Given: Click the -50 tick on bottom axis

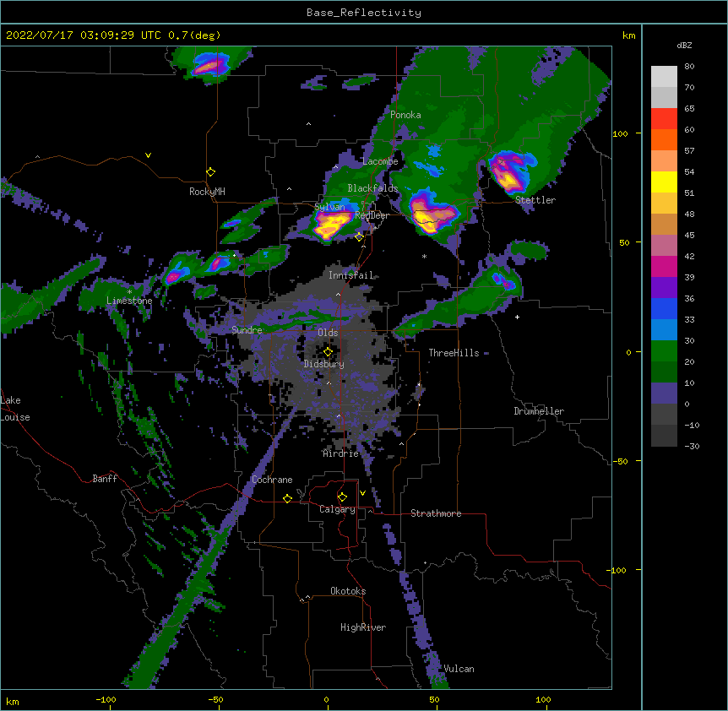Looking at the screenshot, I should tap(215, 699).
